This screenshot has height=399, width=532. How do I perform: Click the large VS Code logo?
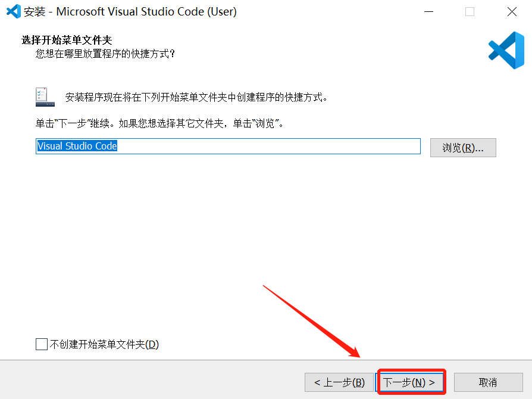coord(506,50)
